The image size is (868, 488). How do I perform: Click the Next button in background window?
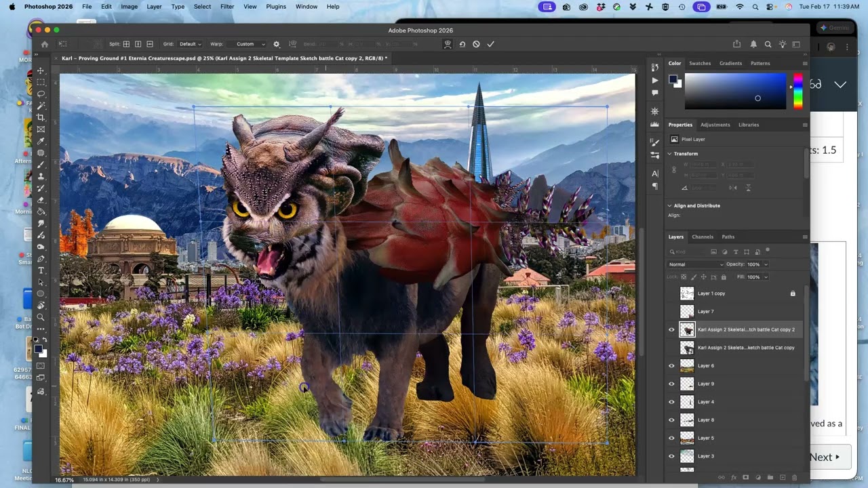click(x=825, y=457)
